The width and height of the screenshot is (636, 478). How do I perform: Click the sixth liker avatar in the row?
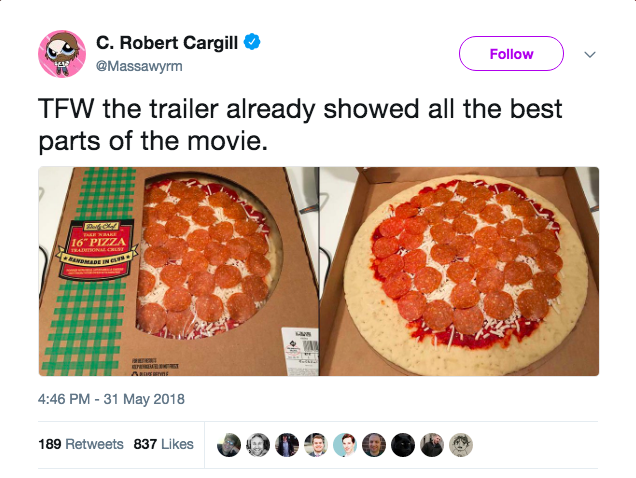click(374, 445)
